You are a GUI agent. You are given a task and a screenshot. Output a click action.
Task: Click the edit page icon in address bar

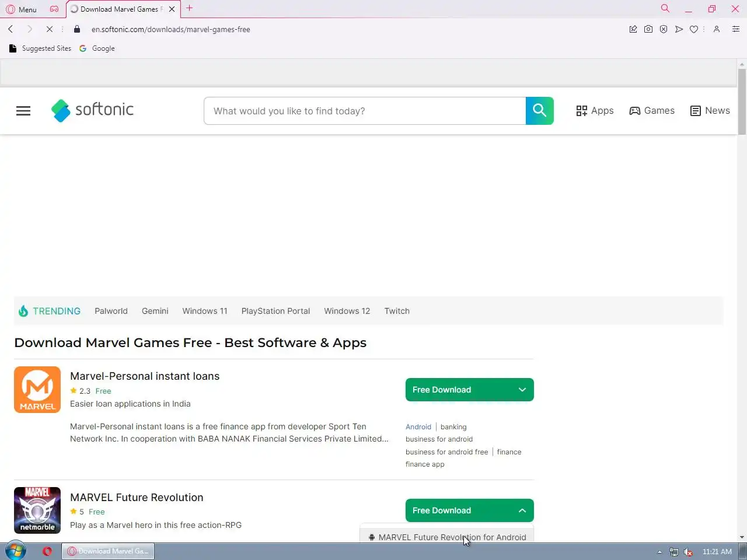point(633,29)
